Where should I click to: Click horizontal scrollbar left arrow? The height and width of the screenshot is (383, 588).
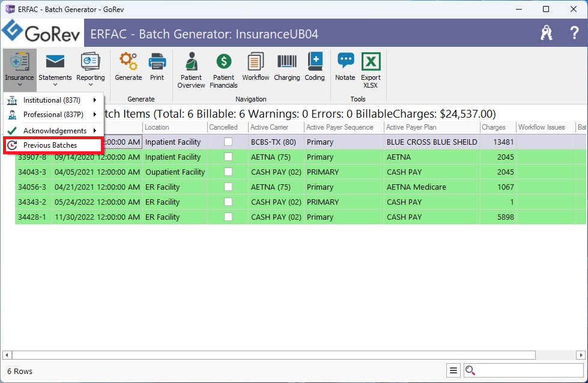pos(7,355)
